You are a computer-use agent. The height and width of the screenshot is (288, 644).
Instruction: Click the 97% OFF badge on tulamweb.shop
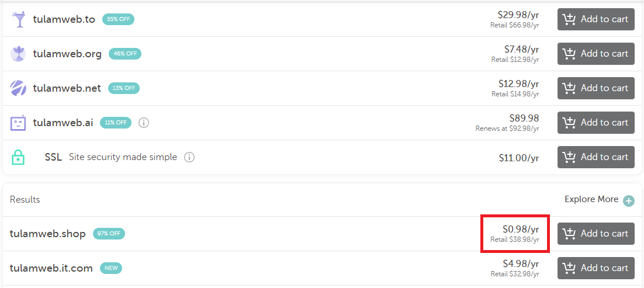coord(109,234)
